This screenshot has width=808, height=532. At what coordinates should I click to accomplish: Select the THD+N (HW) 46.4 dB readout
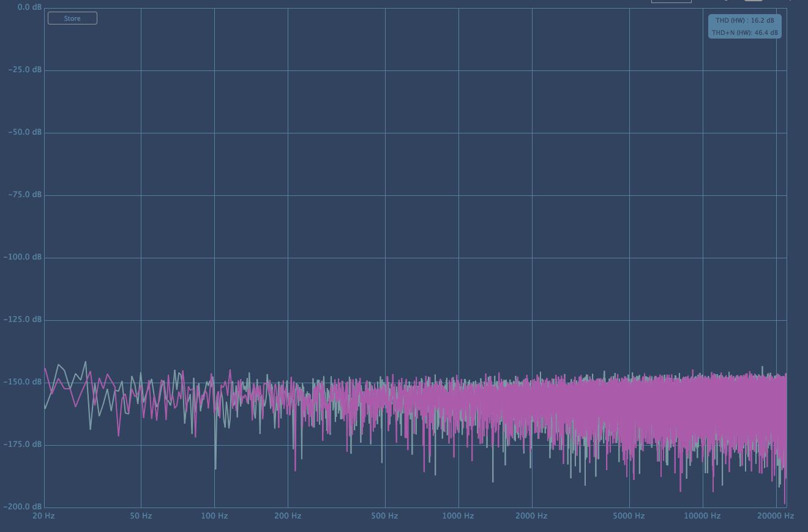tap(745, 32)
